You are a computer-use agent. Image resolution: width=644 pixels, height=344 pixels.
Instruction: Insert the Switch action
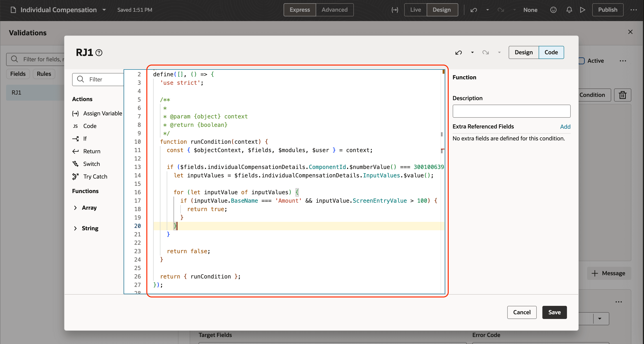[91, 164]
